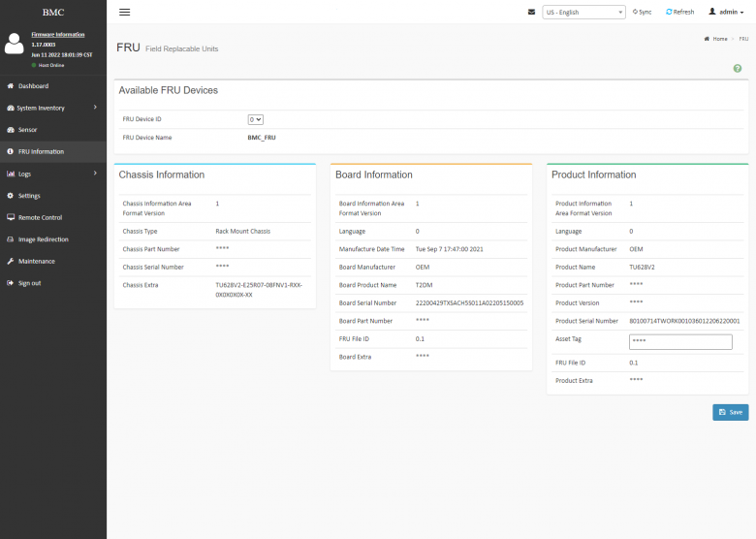Go to Dashboard in sidebar
756x539 pixels.
pos(33,86)
